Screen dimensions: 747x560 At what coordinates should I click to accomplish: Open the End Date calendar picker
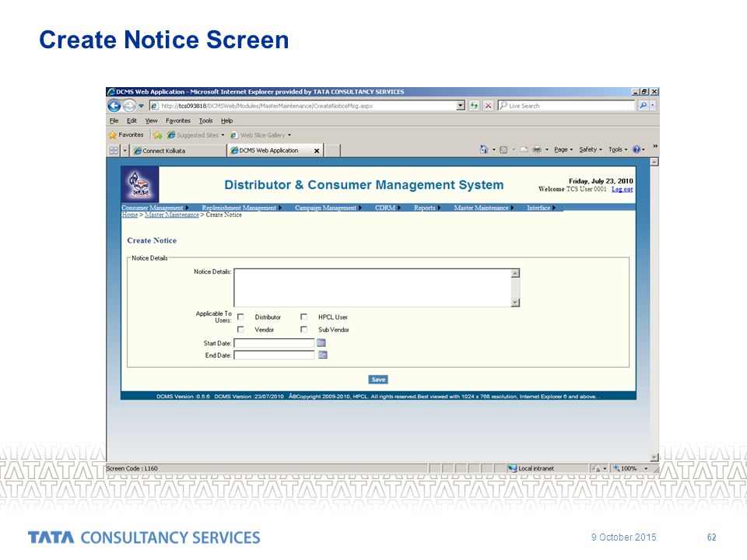click(x=322, y=355)
